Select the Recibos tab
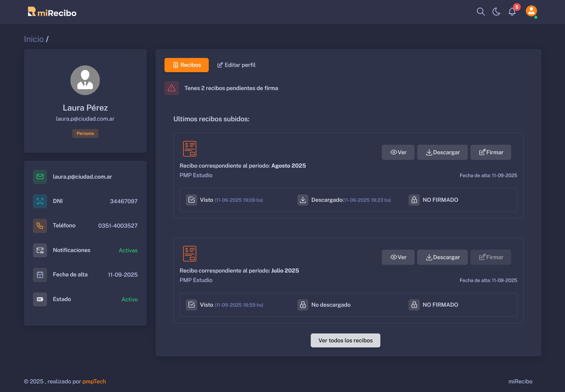Screen dimensions: 565x392 (186, 65)
